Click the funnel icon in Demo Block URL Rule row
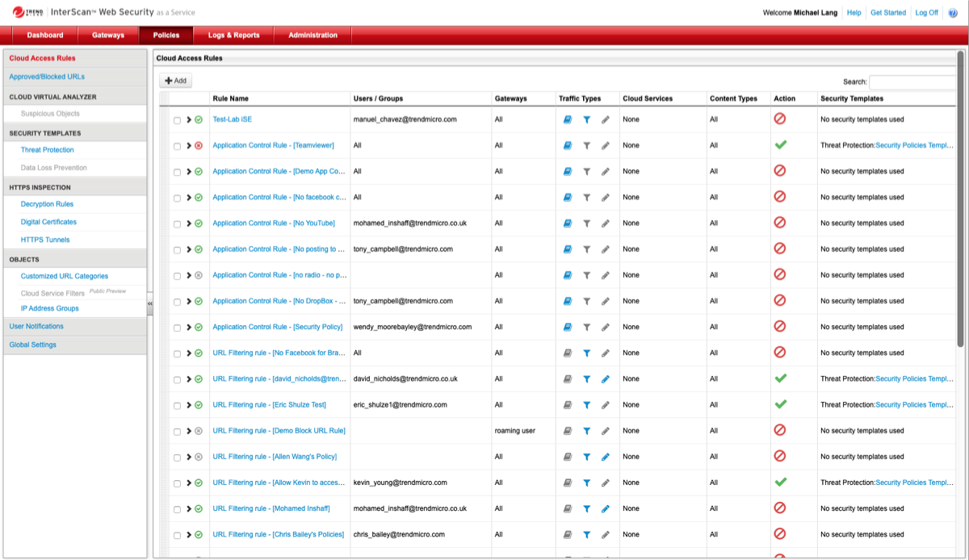969x560 pixels. pyautogui.click(x=587, y=431)
